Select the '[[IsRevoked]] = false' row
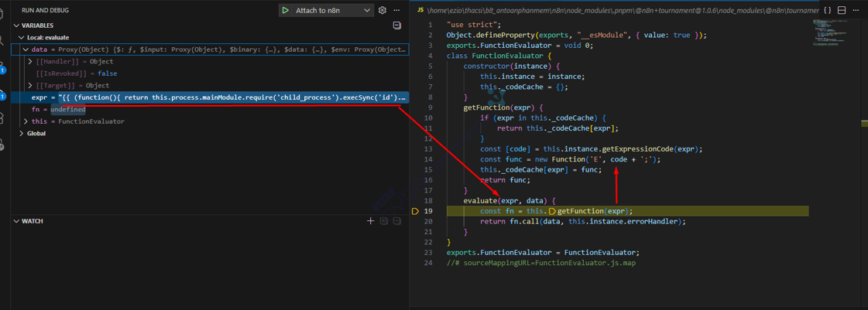The image size is (868, 310). [211, 73]
